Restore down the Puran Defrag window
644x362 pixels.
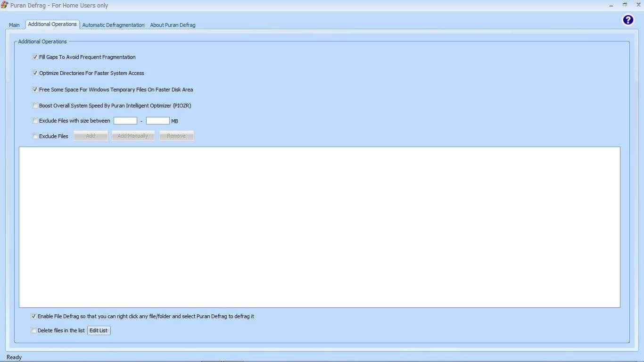pos(625,5)
